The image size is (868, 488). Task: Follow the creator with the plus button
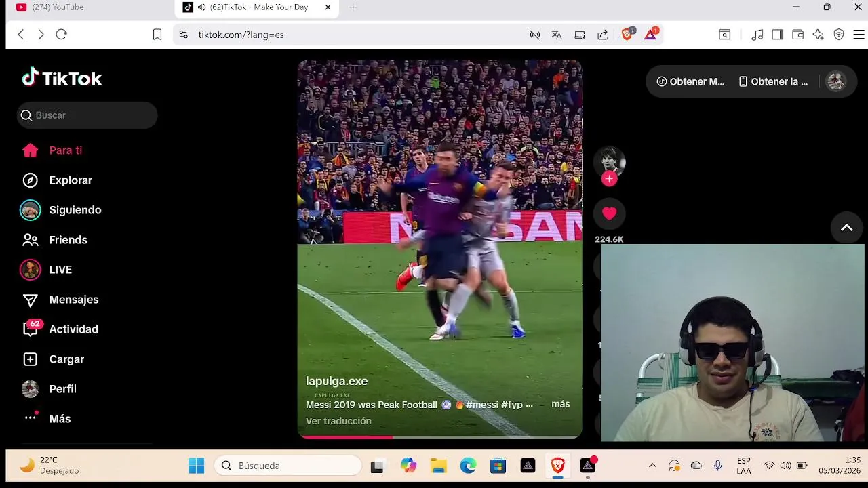point(609,179)
